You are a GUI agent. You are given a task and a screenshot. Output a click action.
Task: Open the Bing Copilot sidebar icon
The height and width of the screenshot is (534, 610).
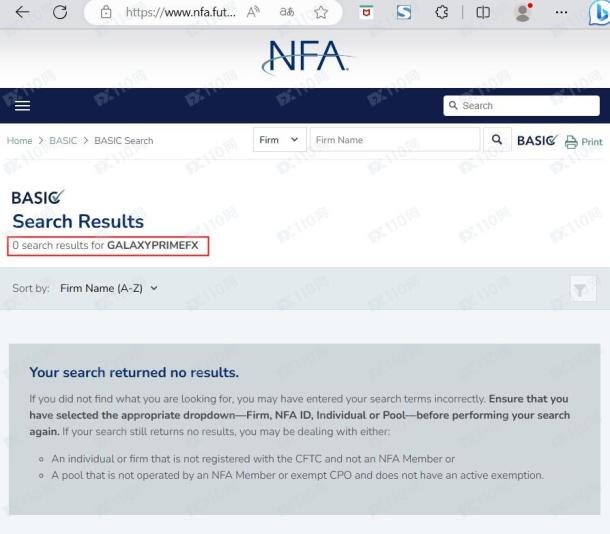tap(599, 12)
